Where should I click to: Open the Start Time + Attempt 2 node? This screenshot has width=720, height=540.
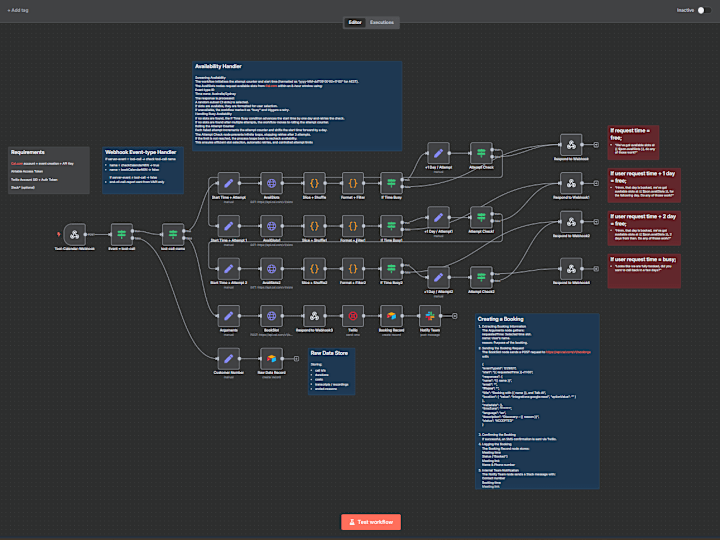[x=228, y=269]
